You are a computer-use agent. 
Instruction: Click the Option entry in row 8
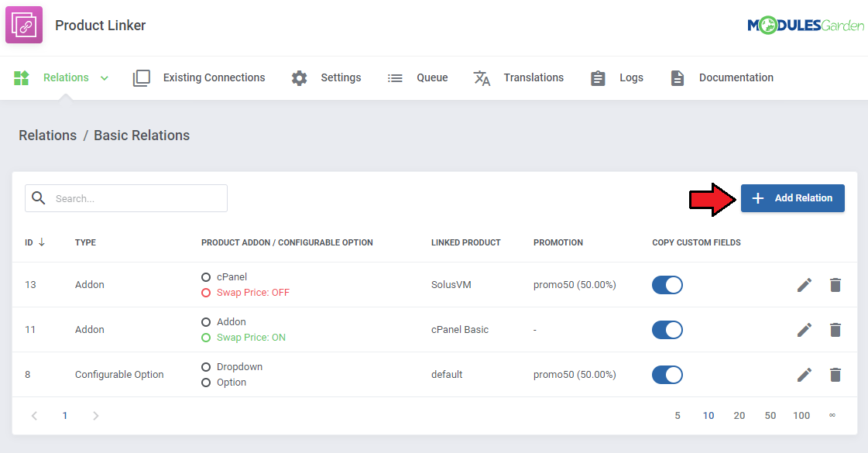(x=232, y=382)
